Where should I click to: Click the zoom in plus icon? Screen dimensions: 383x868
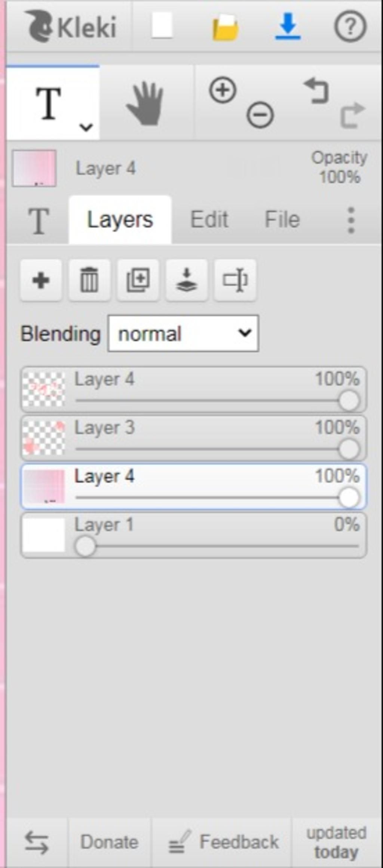click(x=223, y=90)
